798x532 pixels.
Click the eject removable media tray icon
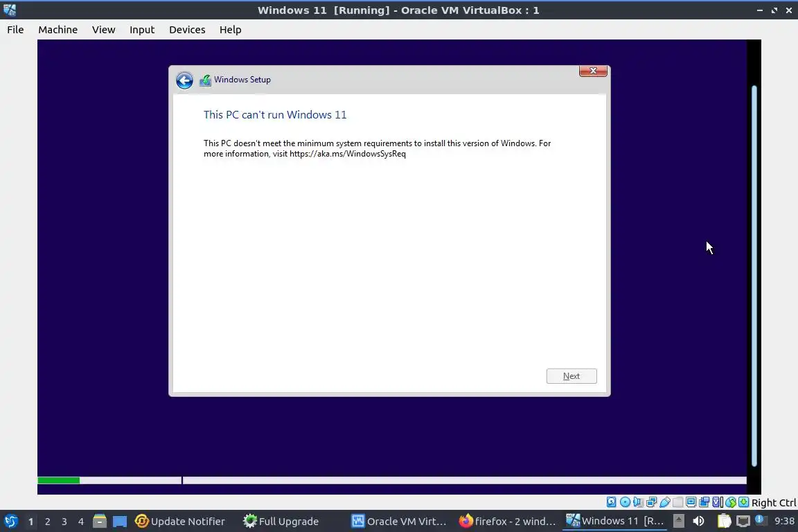(x=678, y=521)
